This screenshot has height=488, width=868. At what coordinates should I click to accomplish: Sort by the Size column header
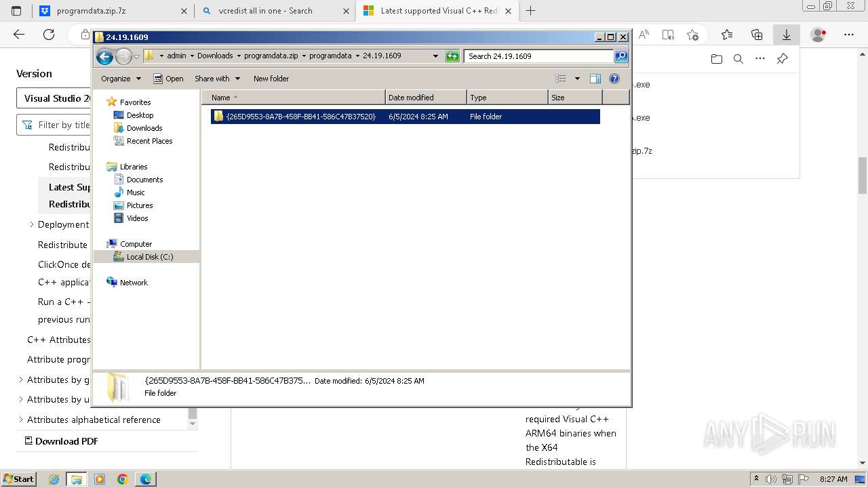[575, 98]
